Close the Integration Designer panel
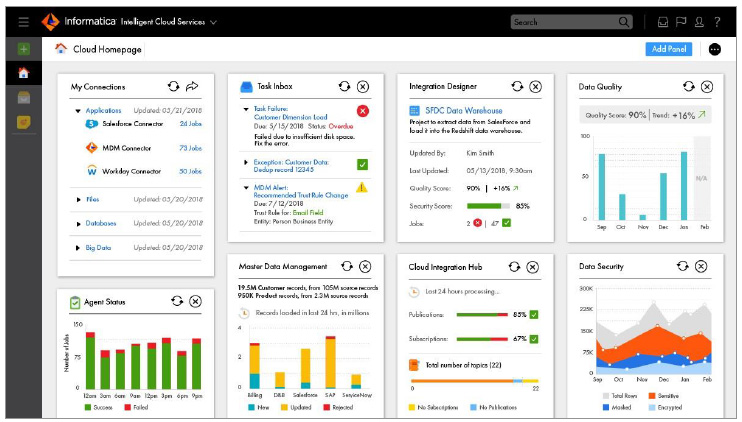The image size is (742, 422). [535, 87]
